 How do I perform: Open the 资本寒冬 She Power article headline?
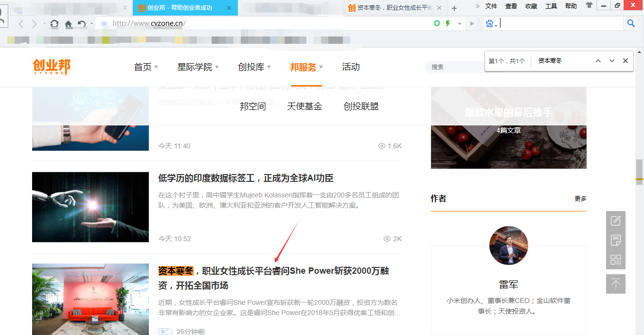273,278
